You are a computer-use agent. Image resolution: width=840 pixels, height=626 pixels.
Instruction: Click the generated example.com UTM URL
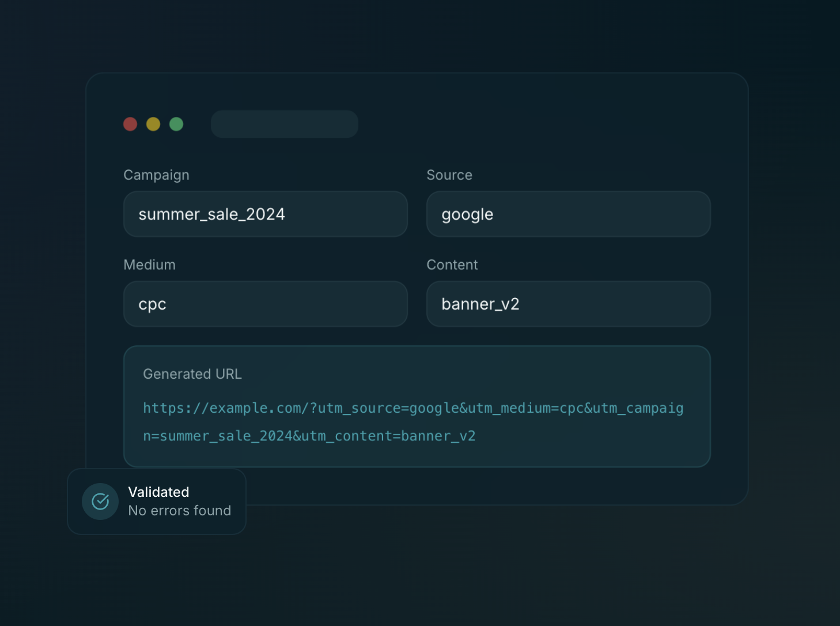[413, 422]
